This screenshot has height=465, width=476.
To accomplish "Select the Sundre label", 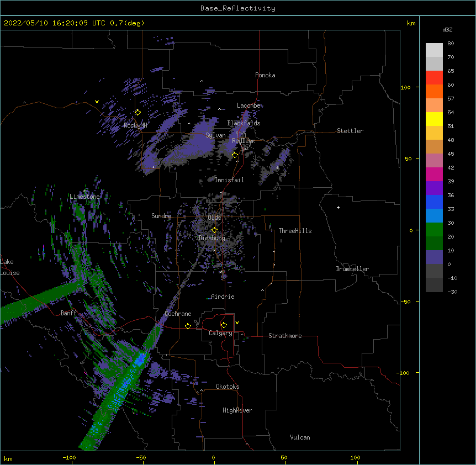I will tap(161, 216).
